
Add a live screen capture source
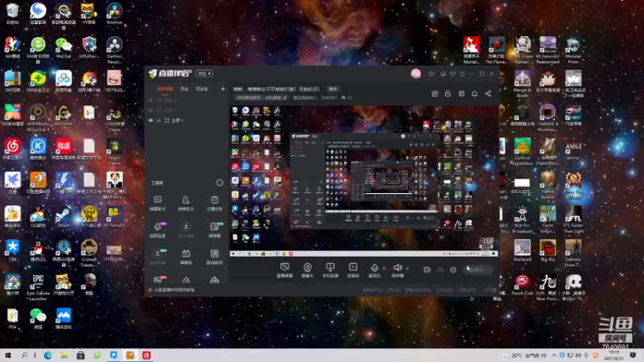click(x=285, y=270)
